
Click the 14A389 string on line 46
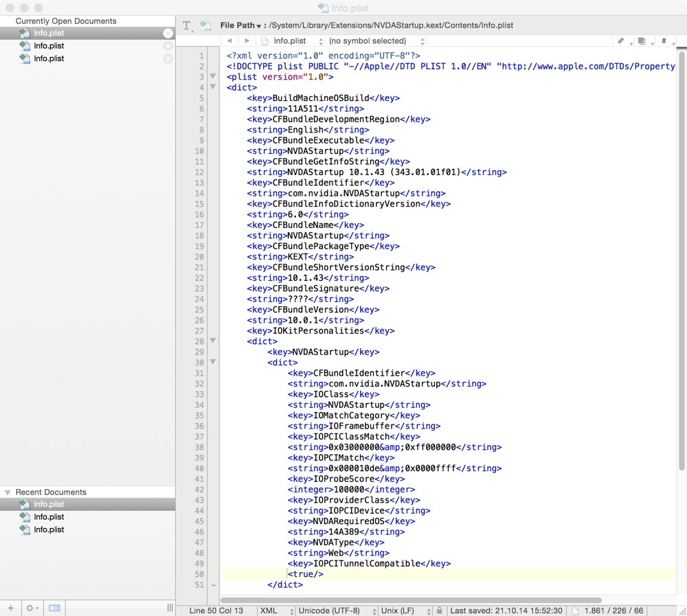click(343, 532)
